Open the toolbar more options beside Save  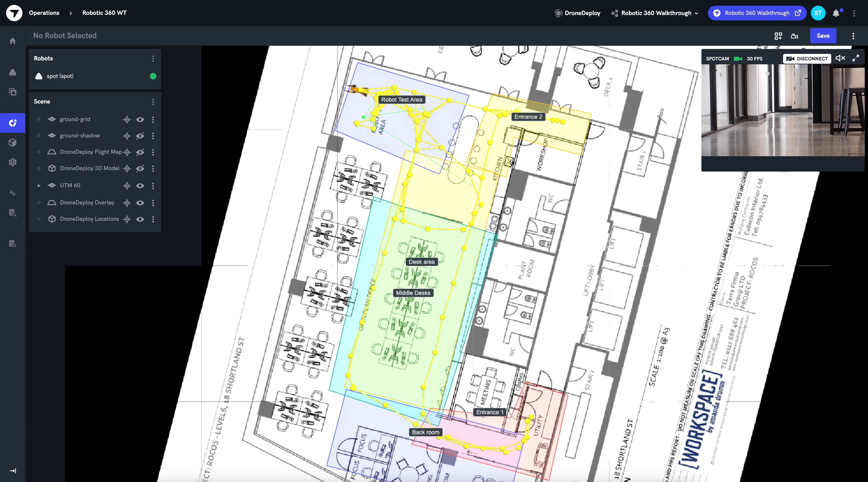click(853, 36)
